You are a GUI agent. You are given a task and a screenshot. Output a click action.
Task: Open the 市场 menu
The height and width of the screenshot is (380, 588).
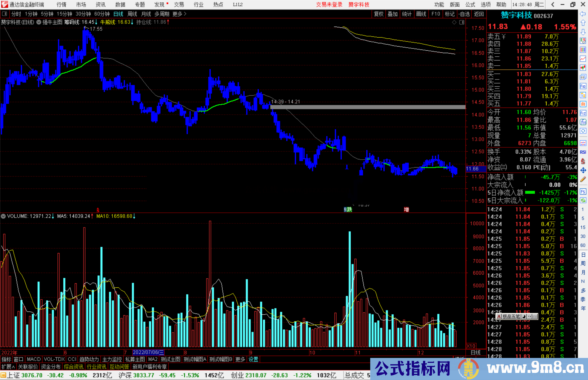[x=81, y=5]
